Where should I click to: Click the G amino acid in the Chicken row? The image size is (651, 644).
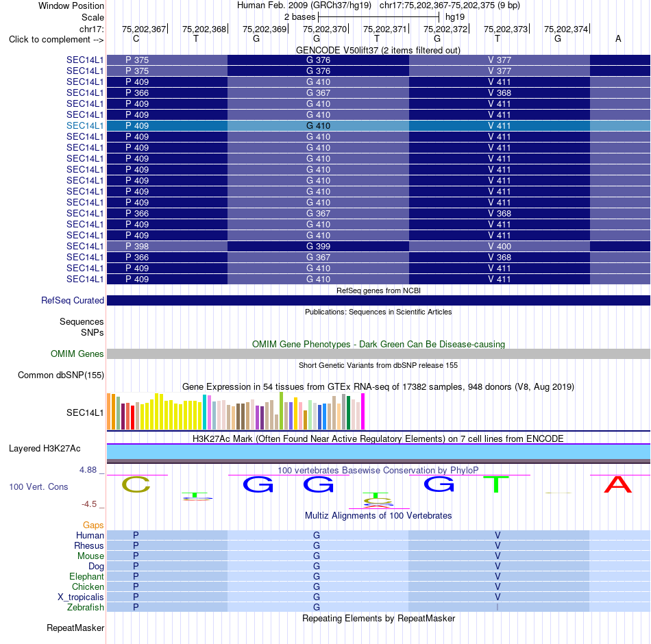[x=317, y=586]
